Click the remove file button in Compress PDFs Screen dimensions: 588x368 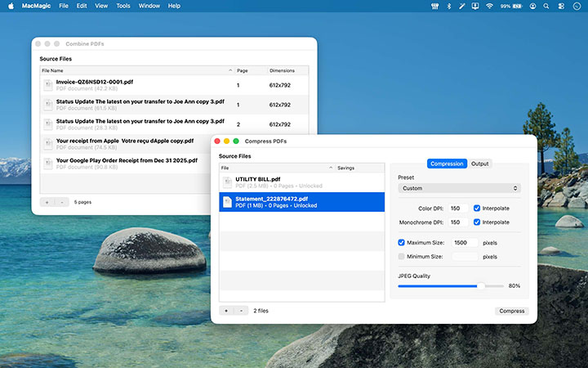(240, 311)
